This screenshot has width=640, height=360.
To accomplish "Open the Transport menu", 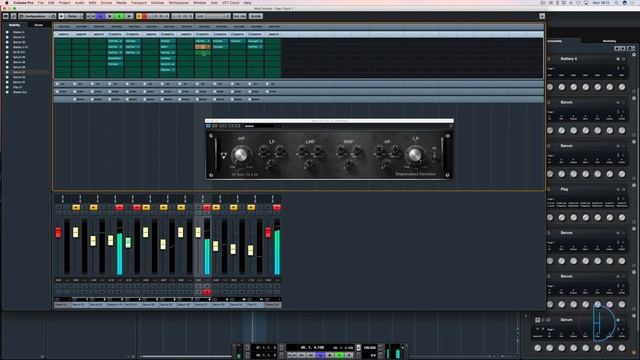I will [139, 2].
